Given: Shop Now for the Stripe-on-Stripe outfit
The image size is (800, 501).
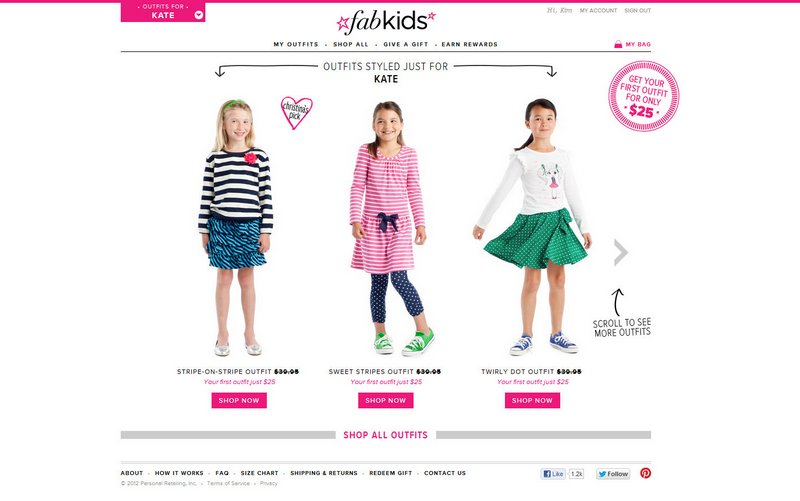Looking at the screenshot, I should [x=239, y=400].
